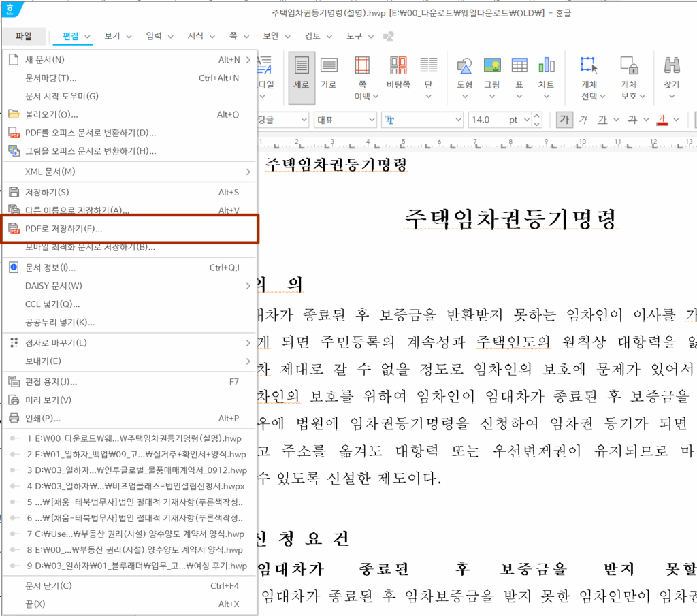
Task: Click the 편집 용지 page setup icon
Action: tap(14, 381)
